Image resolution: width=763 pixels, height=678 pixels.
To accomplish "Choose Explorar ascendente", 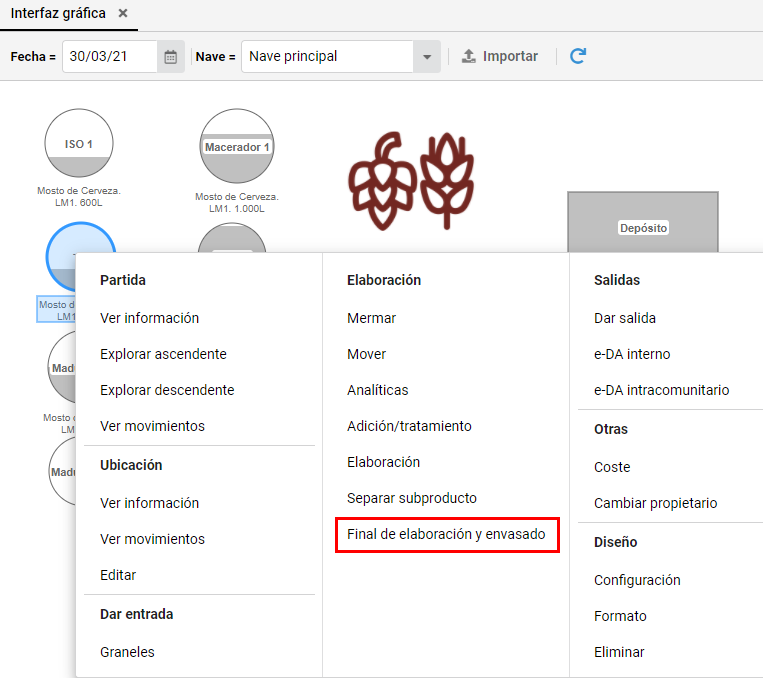I will click(163, 354).
